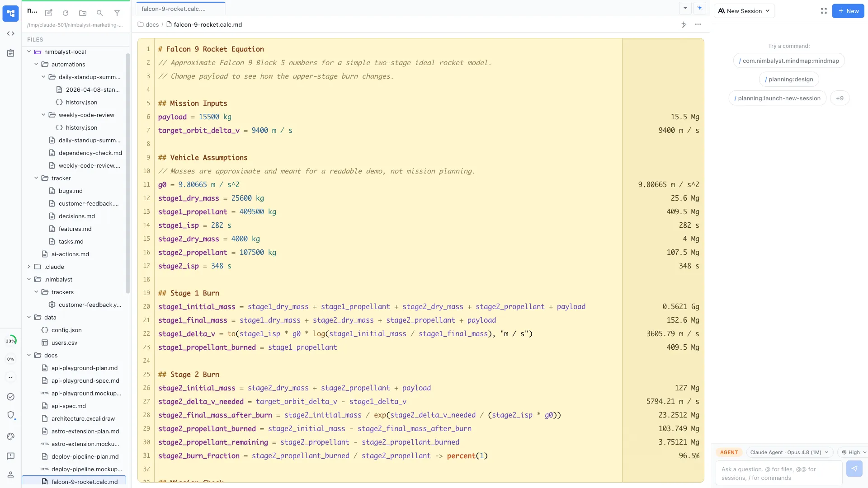The width and height of the screenshot is (868, 488).
Task: Create a new folder
Action: pos(83,13)
